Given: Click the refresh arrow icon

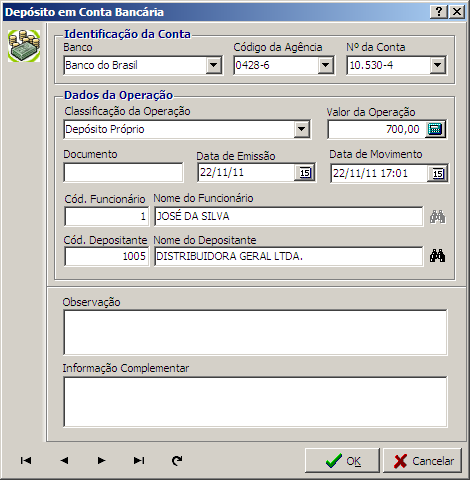Looking at the screenshot, I should [x=177, y=460].
